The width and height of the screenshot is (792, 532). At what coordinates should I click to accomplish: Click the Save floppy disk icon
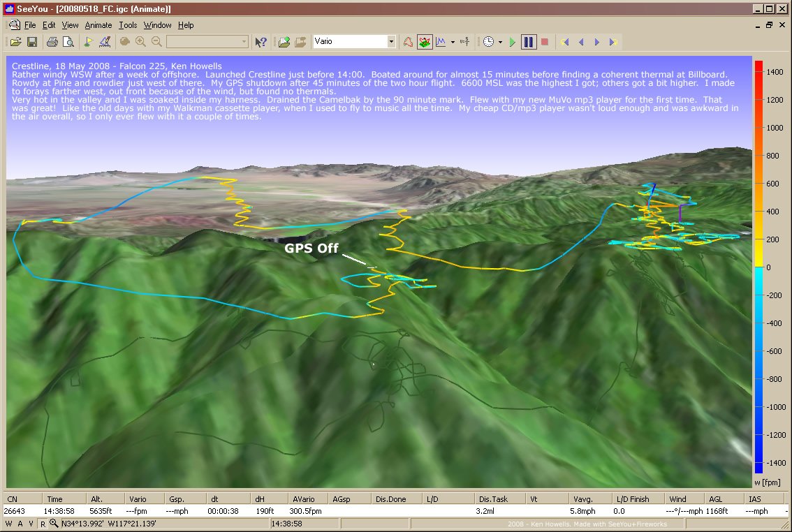click(31, 42)
